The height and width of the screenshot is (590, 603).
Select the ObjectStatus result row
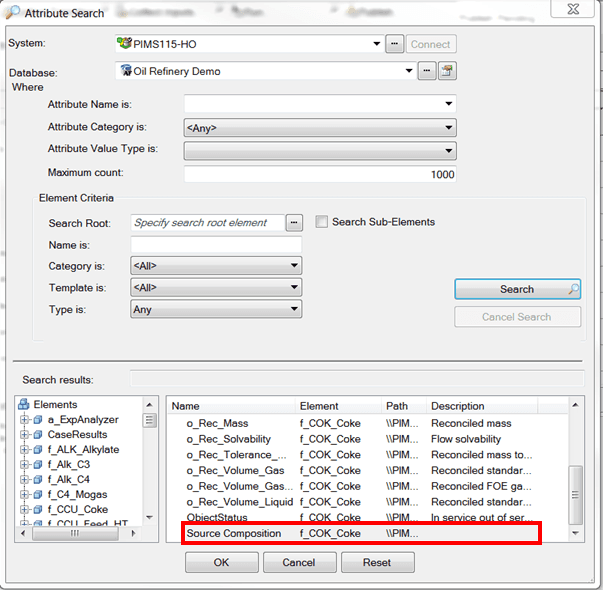[361, 518]
